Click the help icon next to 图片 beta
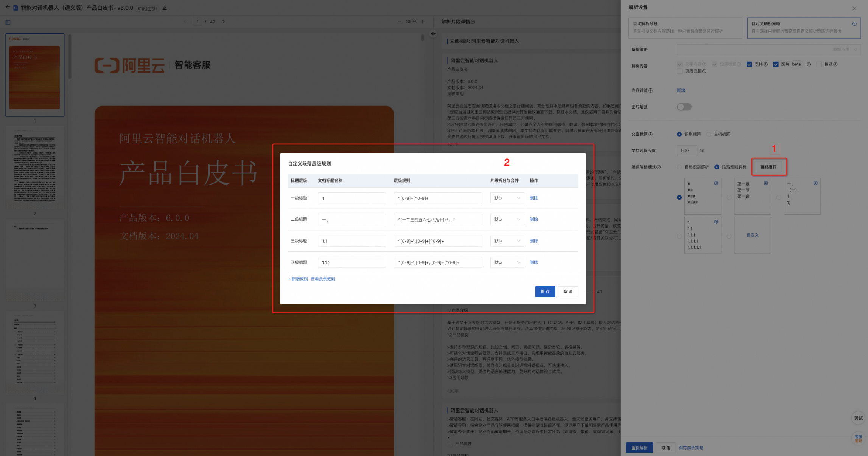Image resolution: width=868 pixels, height=456 pixels. (809, 64)
